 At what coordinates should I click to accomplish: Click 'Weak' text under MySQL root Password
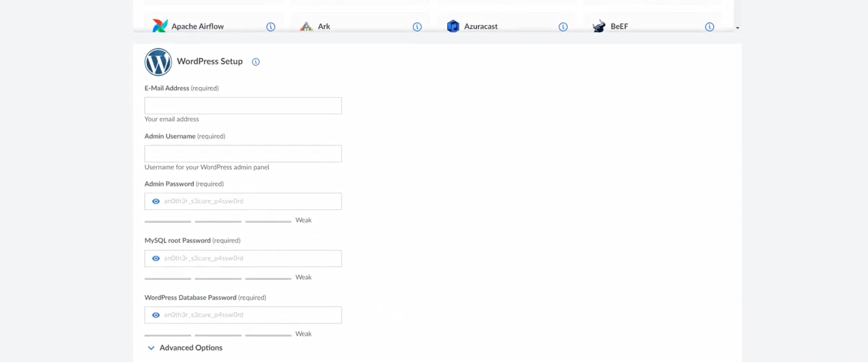click(303, 277)
